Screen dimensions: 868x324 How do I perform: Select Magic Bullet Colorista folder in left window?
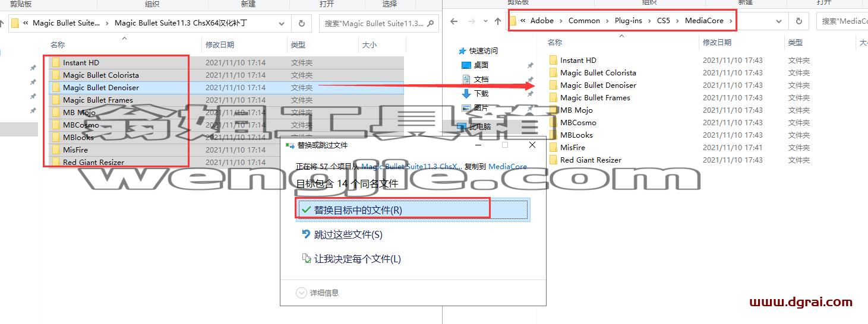(101, 75)
